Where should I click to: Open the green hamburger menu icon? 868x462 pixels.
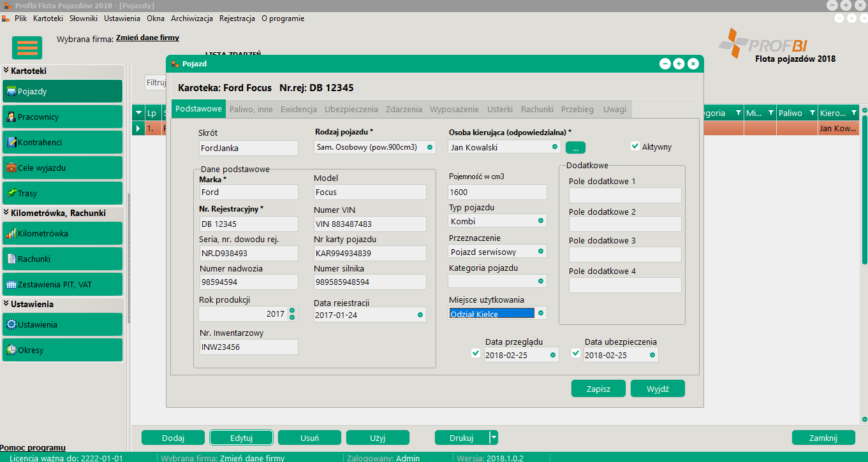pyautogui.click(x=27, y=48)
